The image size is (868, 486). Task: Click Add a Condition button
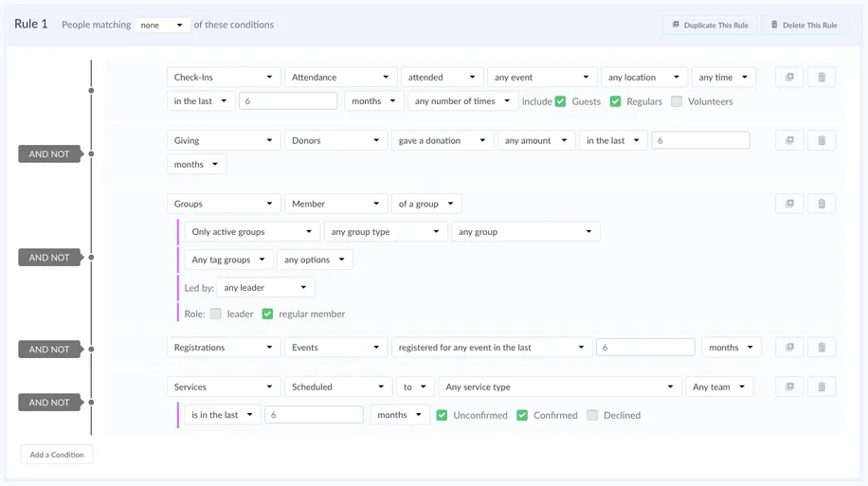pyautogui.click(x=57, y=455)
